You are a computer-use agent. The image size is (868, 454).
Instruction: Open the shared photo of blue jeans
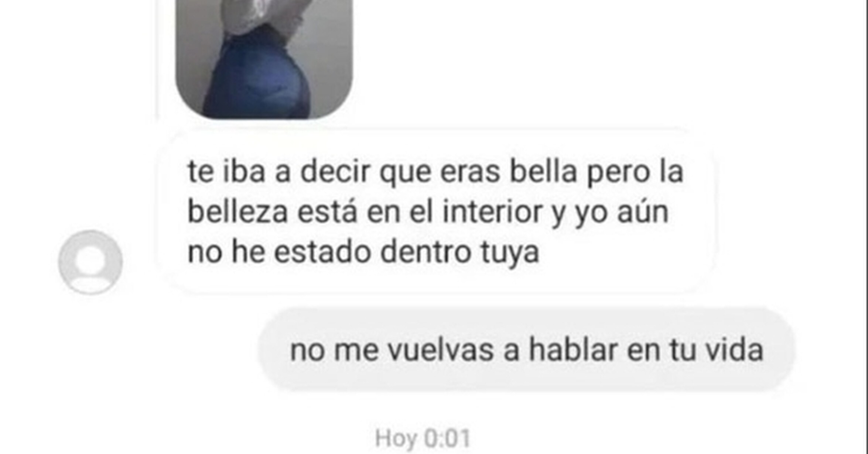[x=264, y=59]
